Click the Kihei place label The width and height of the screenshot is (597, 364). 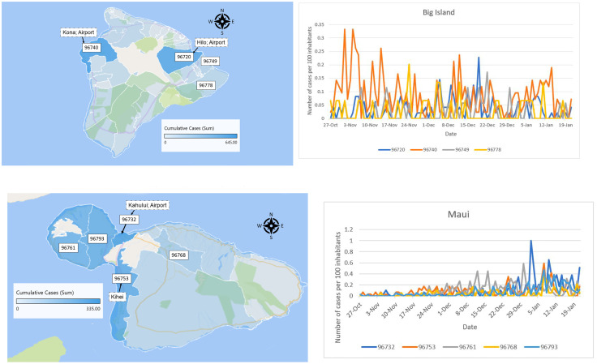117,297
